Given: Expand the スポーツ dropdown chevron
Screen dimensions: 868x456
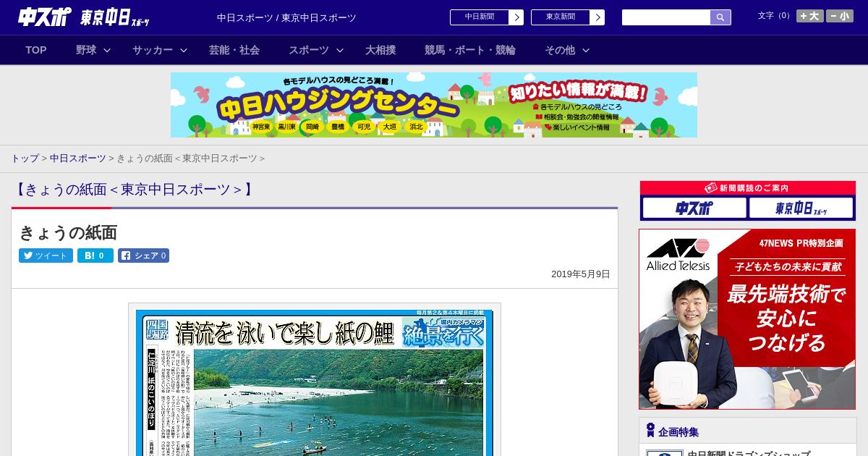Looking at the screenshot, I should 340,50.
